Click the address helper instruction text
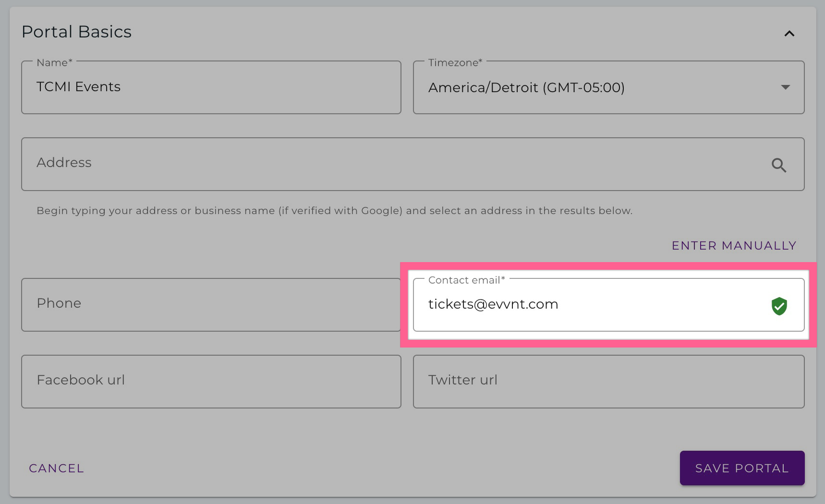The width and height of the screenshot is (825, 504). coord(335,210)
